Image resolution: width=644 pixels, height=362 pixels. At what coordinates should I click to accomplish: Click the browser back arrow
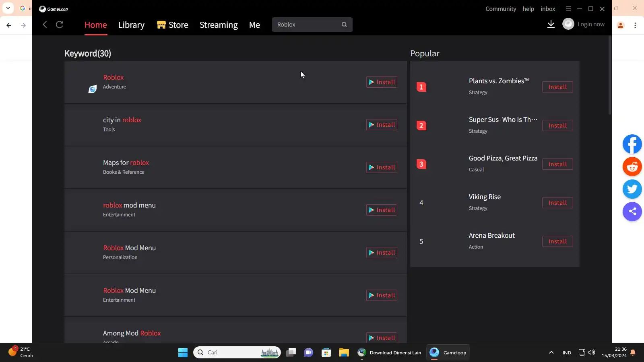(9, 25)
